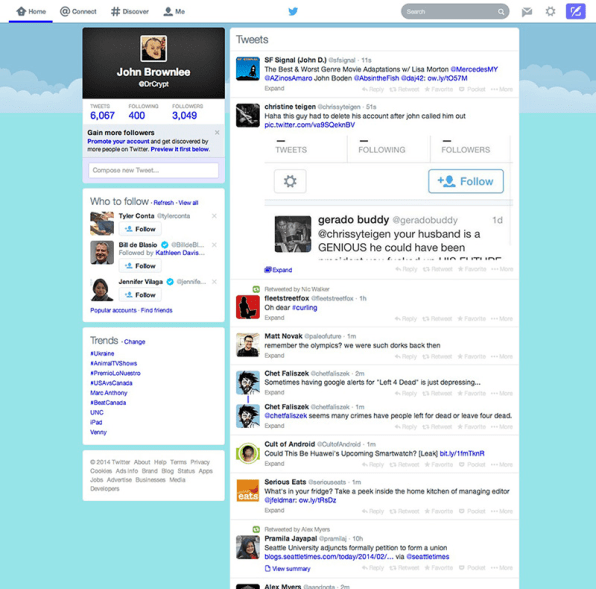Viewport: 596px width, 589px height.
Task: Open the compose new tweet icon
Action: pos(575,11)
